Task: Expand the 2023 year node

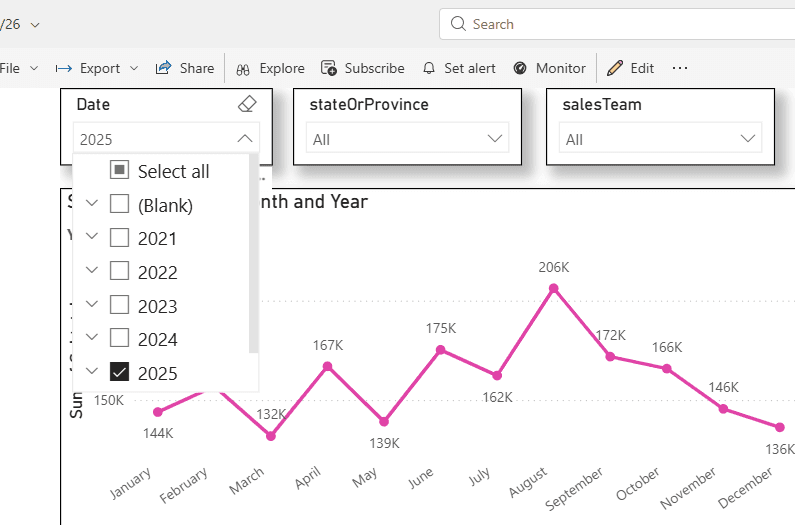Action: 92,304
